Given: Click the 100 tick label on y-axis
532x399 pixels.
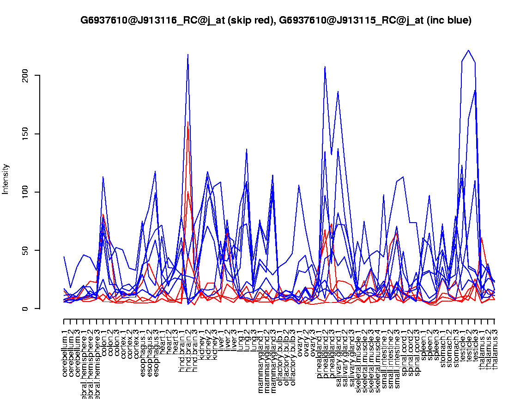Looking at the screenshot, I should (x=26, y=192).
